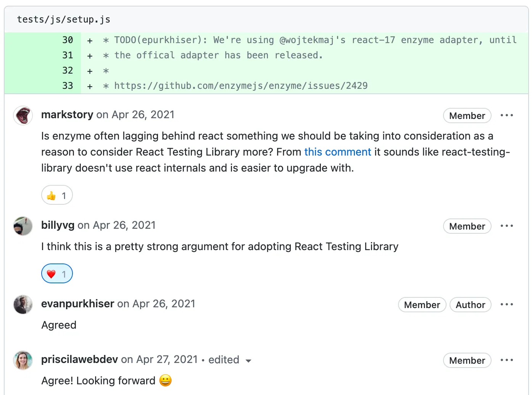Open markstory's comment options menu
Screen dimensions: 532x395
tap(506, 115)
